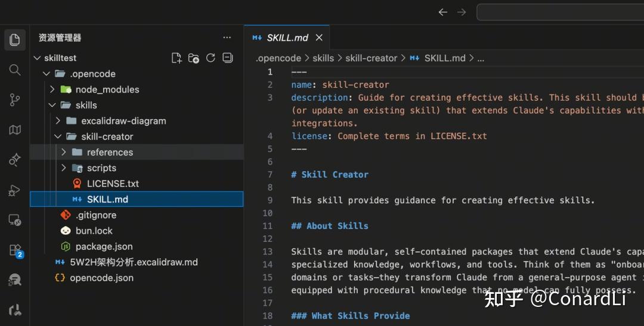Viewport: 644px width, 326px height.
Task: Click the command center search box
Action: tap(560, 12)
